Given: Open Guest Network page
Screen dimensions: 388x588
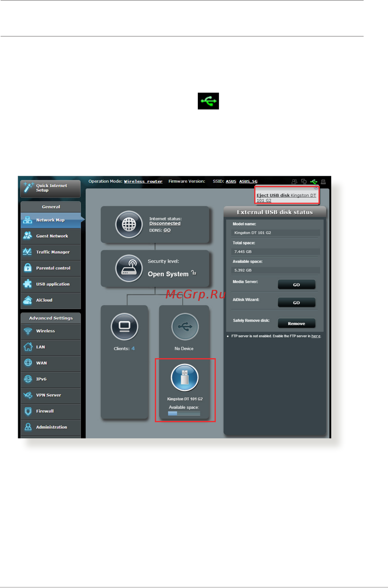Looking at the screenshot, I should tap(51, 236).
